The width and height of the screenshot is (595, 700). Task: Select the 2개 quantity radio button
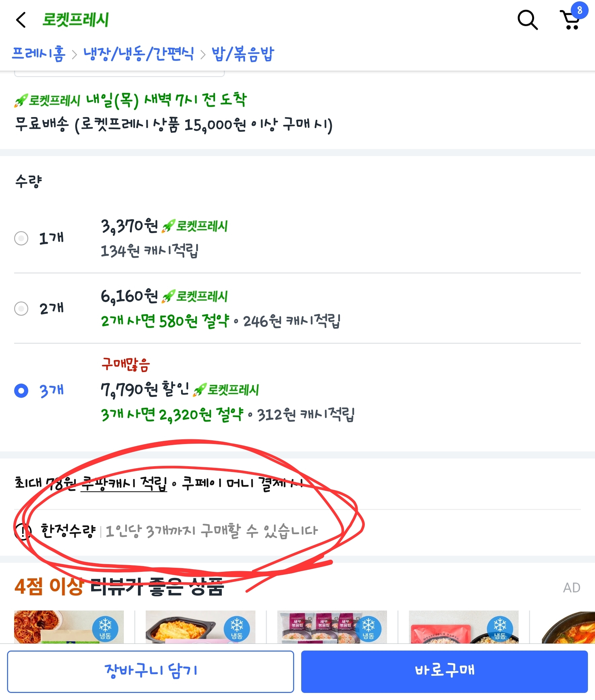(x=21, y=308)
